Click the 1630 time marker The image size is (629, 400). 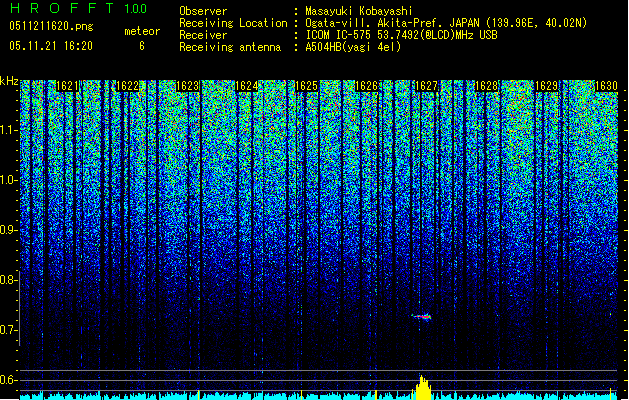tap(606, 86)
